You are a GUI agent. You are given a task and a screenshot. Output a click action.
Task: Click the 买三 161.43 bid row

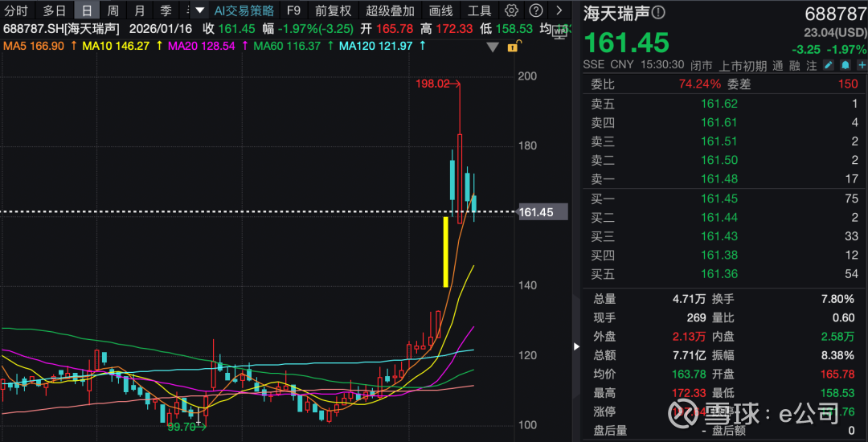(723, 236)
